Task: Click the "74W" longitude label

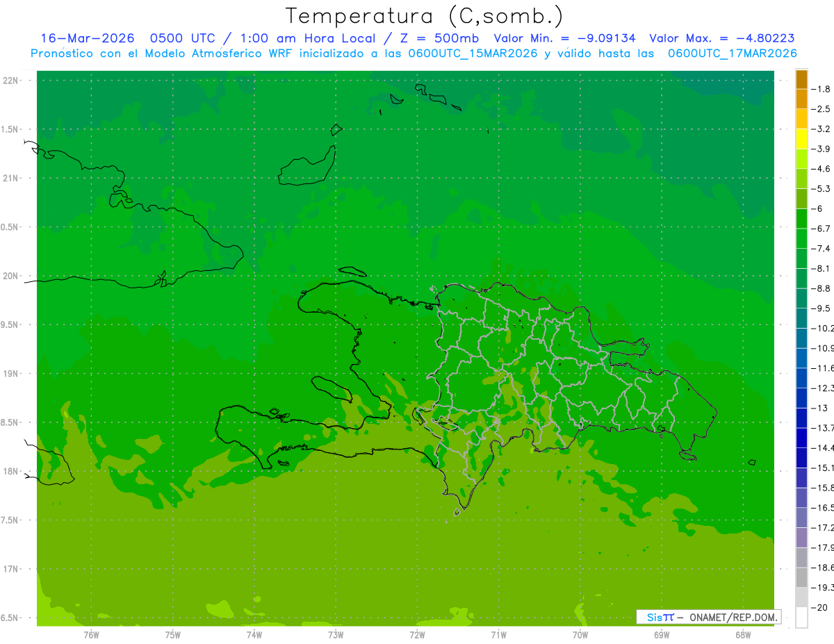Action: pos(254,634)
